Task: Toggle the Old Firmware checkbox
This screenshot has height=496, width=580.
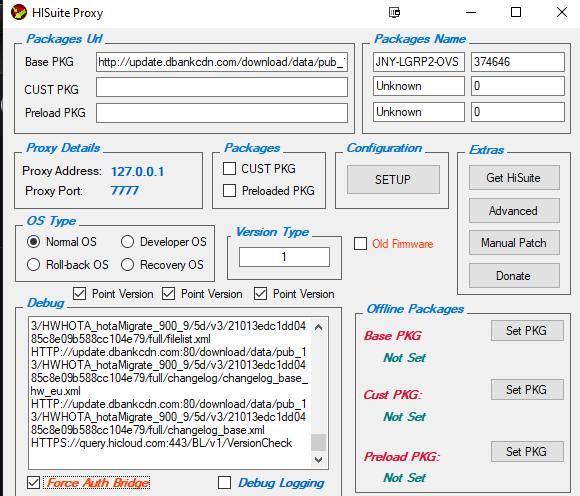Action: tap(360, 244)
